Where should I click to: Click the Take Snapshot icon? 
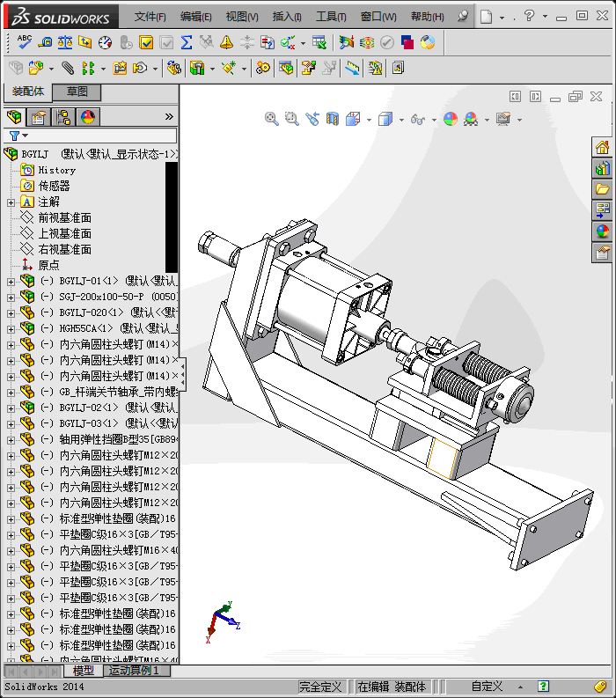pos(398,68)
